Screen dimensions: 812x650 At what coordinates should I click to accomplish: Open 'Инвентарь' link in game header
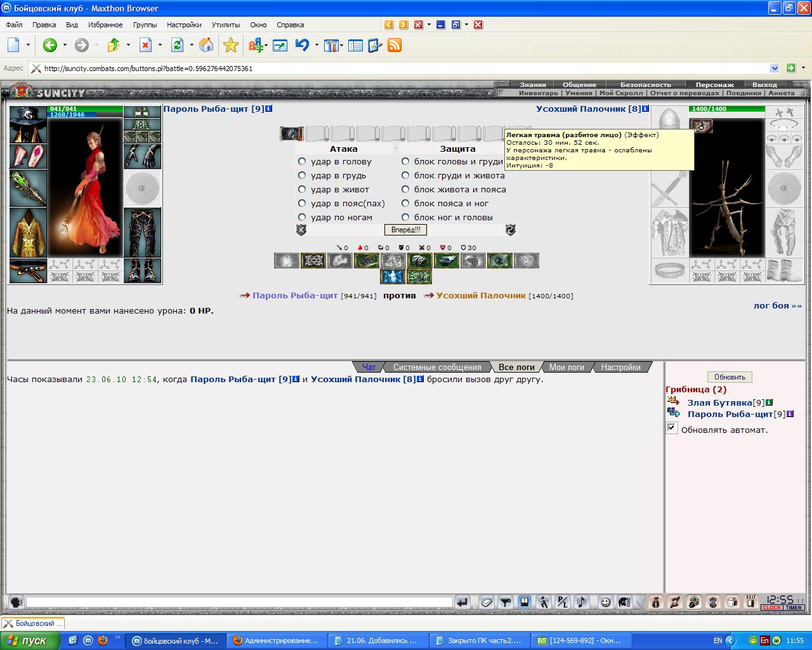539,93
